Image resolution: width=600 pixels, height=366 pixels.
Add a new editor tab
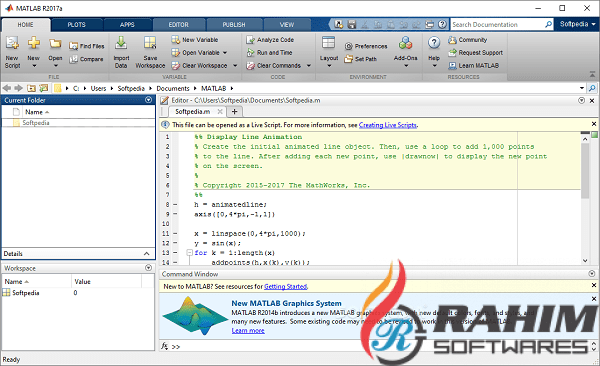[x=235, y=111]
